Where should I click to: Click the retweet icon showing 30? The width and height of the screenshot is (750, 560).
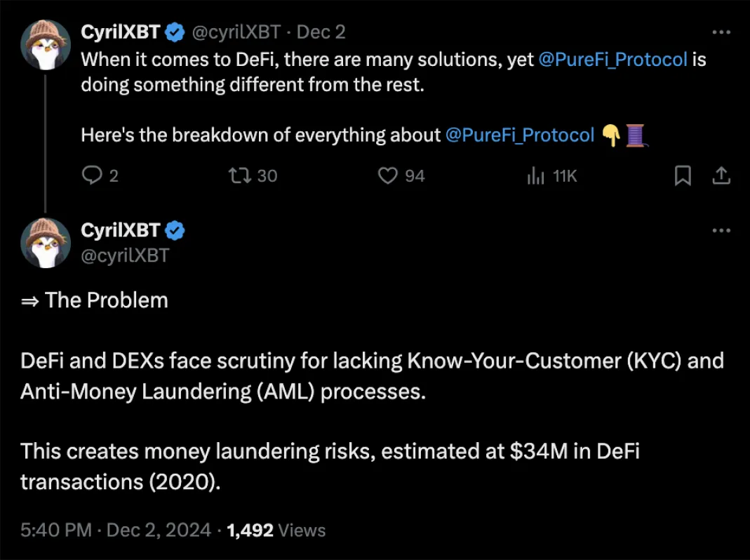(x=239, y=175)
